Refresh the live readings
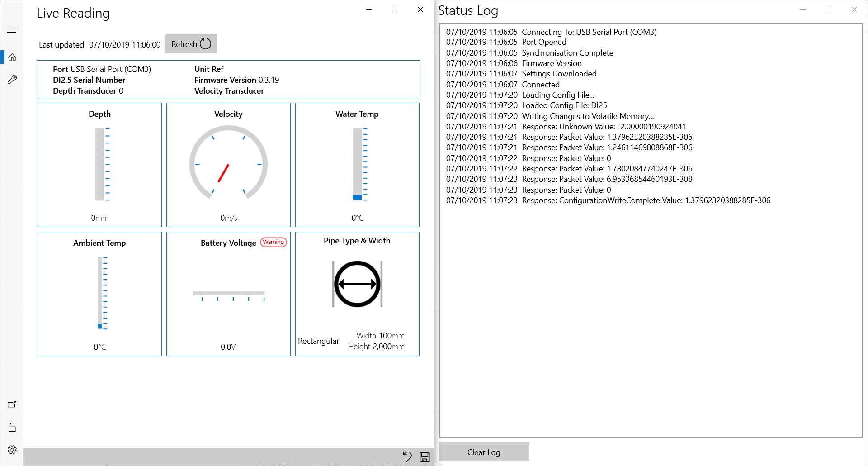The width and height of the screenshot is (868, 466). click(191, 44)
